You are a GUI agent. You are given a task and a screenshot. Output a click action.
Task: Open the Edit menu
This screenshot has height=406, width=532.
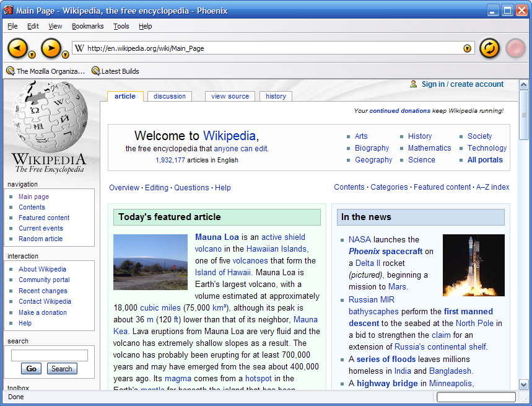pos(33,26)
